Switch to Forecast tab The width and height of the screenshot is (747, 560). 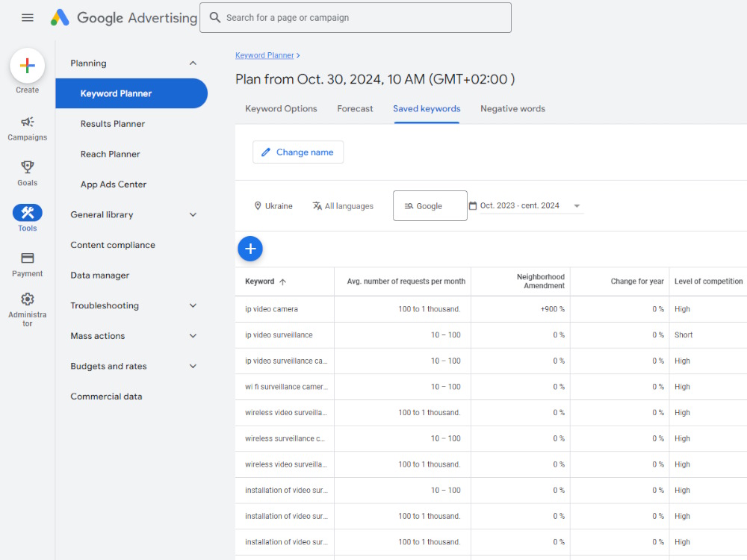(355, 108)
